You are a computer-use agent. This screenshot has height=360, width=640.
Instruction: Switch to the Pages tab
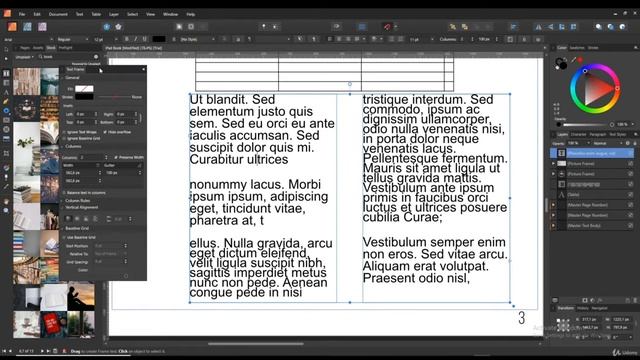(25, 48)
